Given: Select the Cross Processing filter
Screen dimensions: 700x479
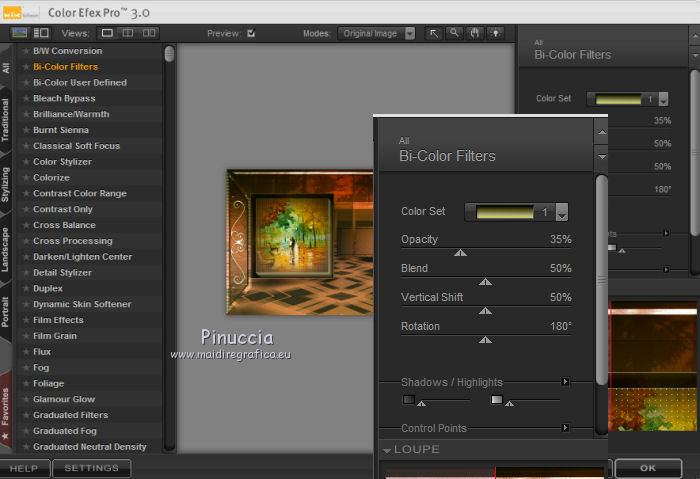Looking at the screenshot, I should pyautogui.click(x=72, y=241).
